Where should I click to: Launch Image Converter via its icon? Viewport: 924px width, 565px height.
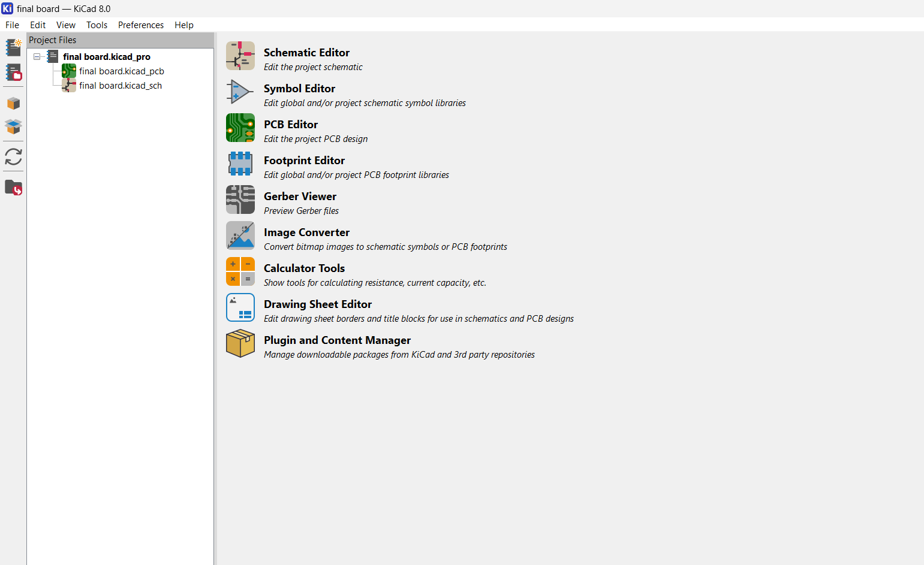coord(240,235)
